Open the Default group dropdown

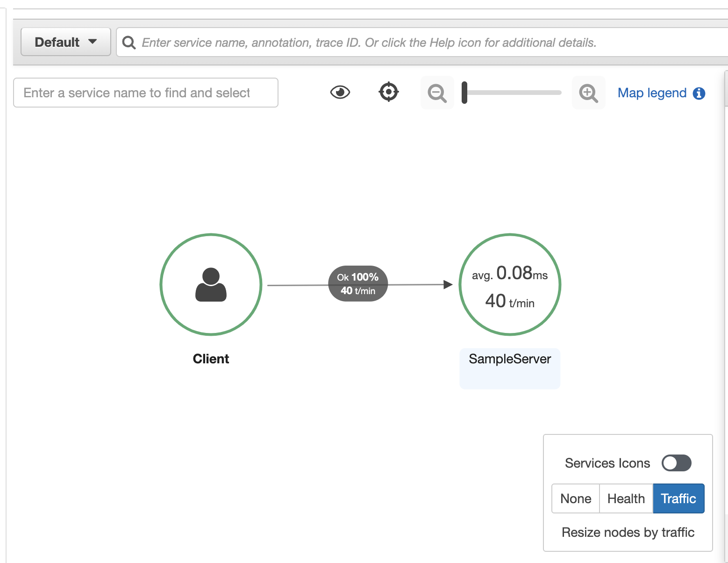pyautogui.click(x=66, y=42)
